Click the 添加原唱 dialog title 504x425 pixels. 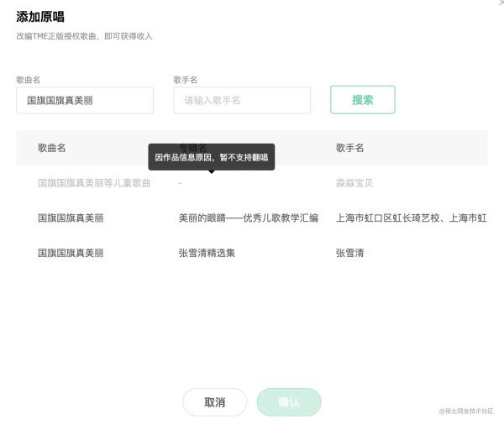40,17
